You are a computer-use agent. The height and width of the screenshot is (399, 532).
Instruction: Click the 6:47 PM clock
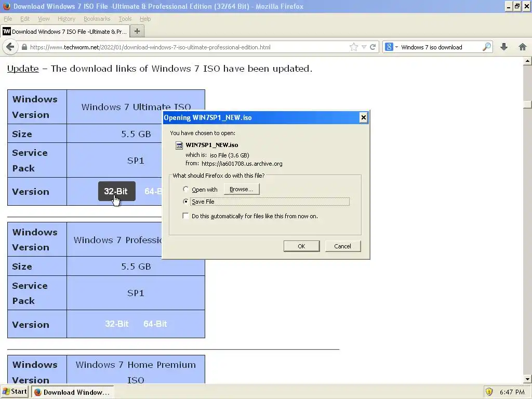point(512,392)
